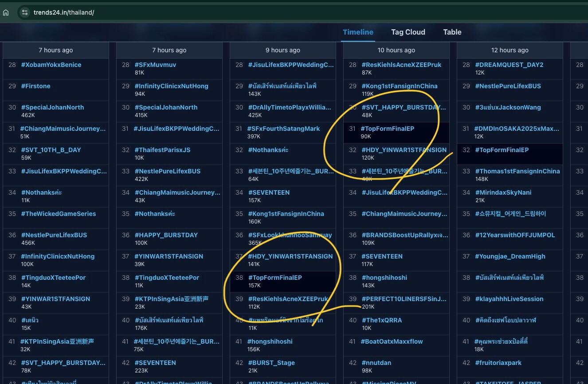Screen dimensions: 588x384
Task: Switch to the Table tab
Action: tap(452, 32)
